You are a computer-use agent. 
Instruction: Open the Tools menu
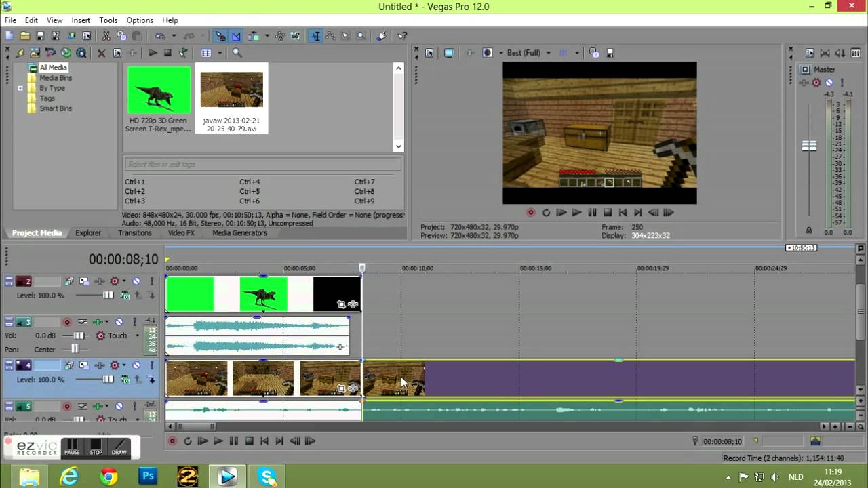coord(108,20)
